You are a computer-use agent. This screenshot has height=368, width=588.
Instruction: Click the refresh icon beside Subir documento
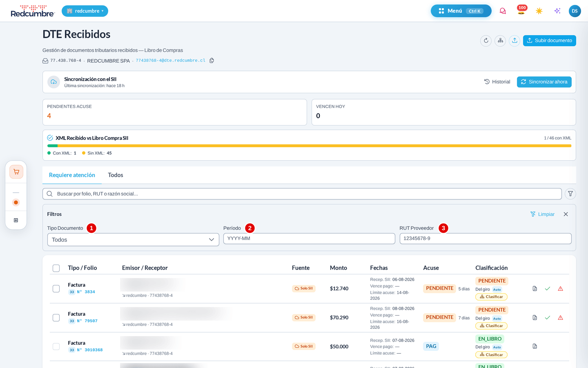click(486, 40)
